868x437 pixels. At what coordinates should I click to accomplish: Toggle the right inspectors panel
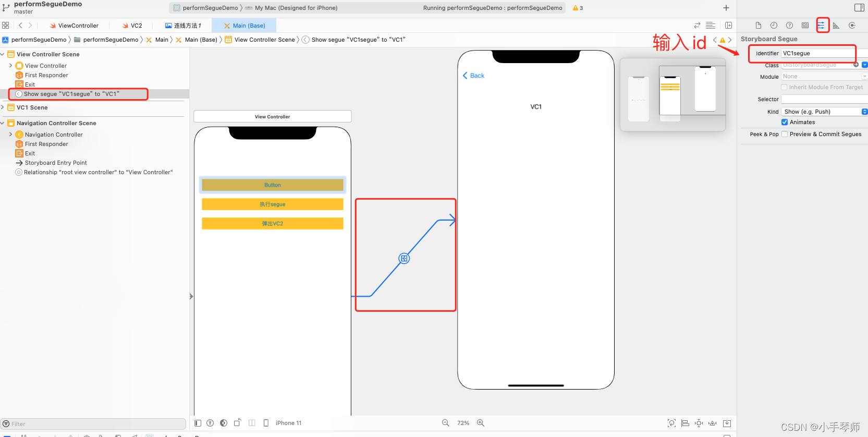[860, 8]
